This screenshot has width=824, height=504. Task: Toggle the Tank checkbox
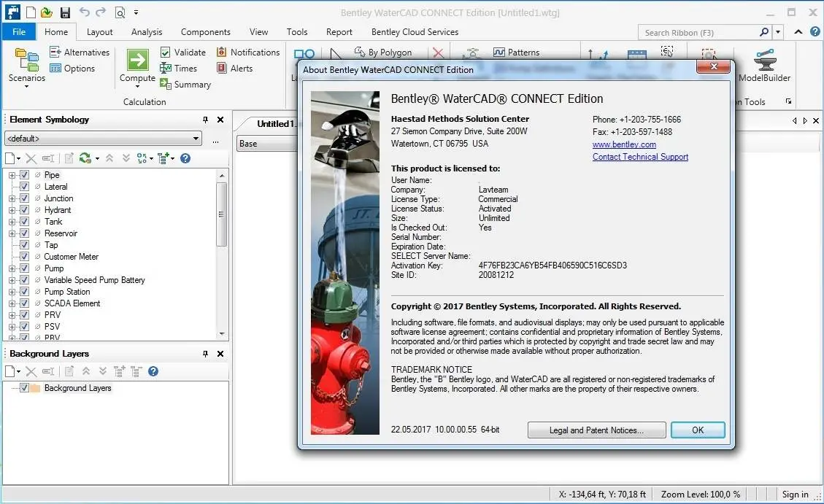click(x=24, y=222)
